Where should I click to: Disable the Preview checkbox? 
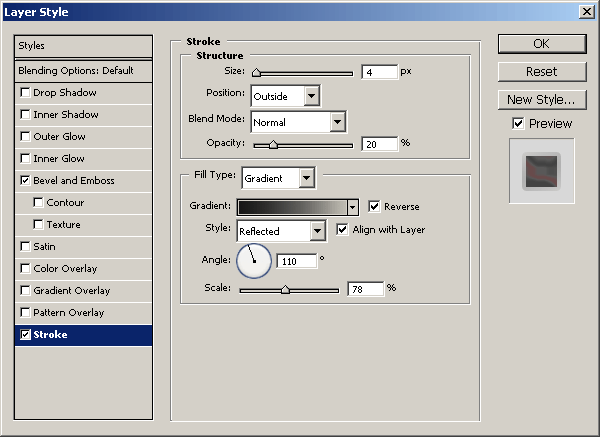coord(517,124)
